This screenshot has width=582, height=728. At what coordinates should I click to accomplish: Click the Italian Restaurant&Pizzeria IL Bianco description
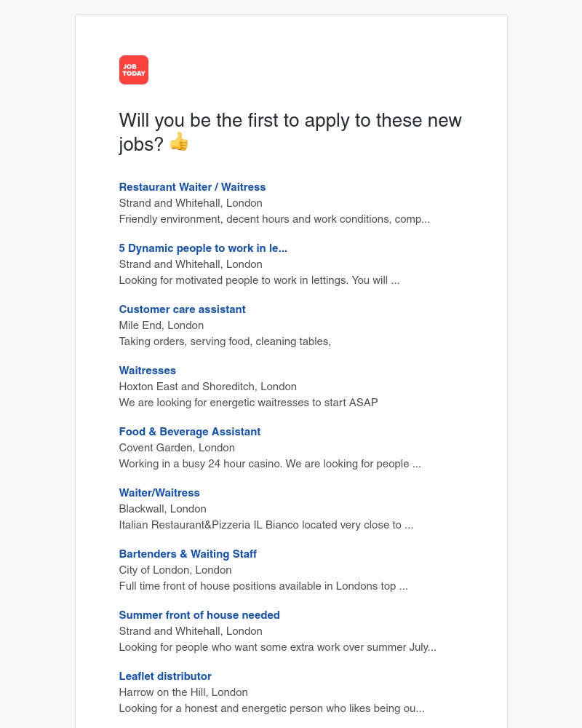pos(266,525)
